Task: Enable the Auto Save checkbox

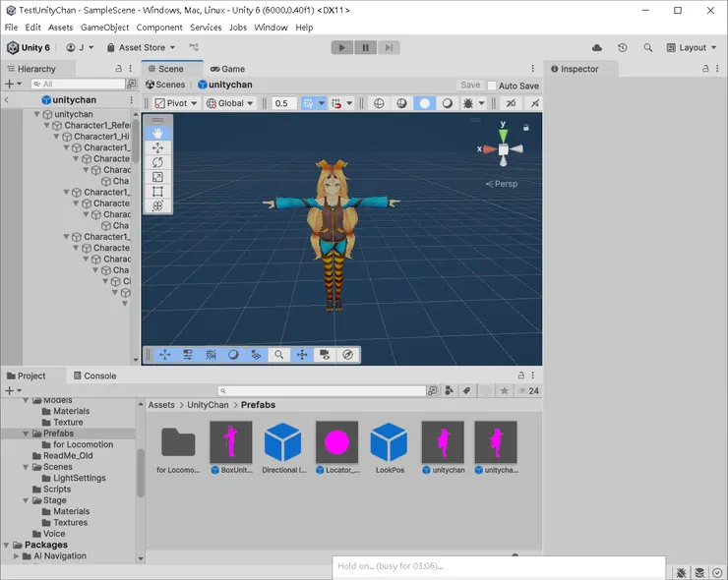Action: (x=492, y=86)
